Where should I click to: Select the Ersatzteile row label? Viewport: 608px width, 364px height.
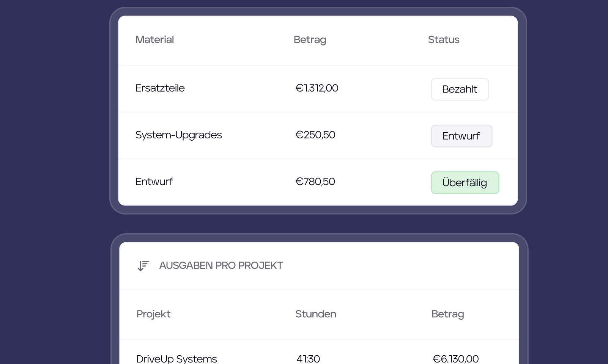[x=160, y=88]
